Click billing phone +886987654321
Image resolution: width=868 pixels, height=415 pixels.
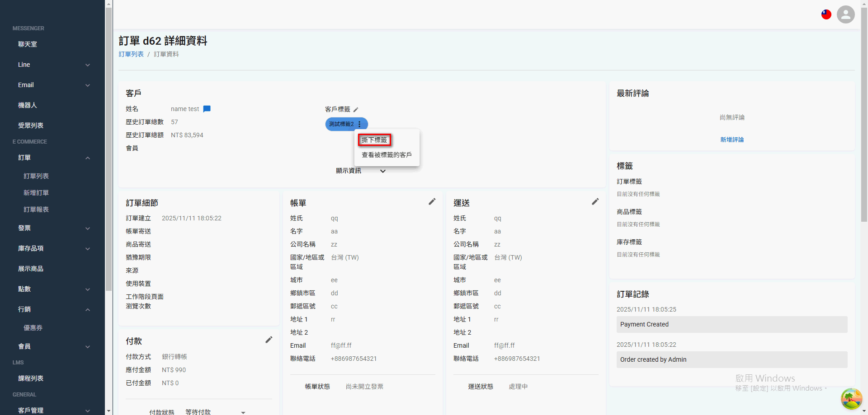point(354,359)
